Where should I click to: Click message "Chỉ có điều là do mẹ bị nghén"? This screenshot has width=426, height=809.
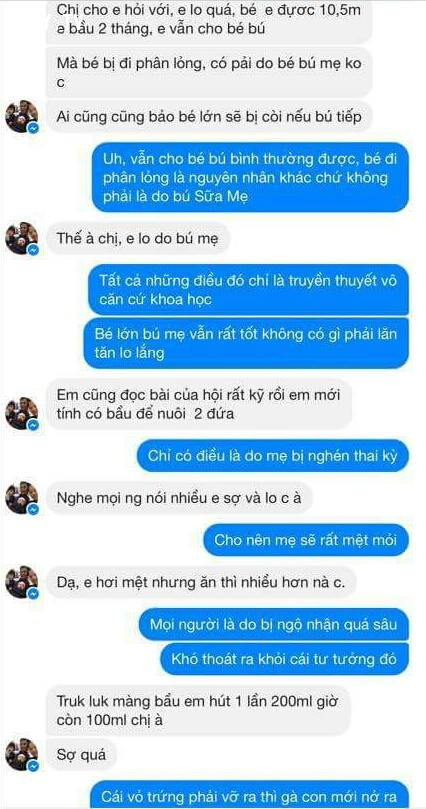273,456
